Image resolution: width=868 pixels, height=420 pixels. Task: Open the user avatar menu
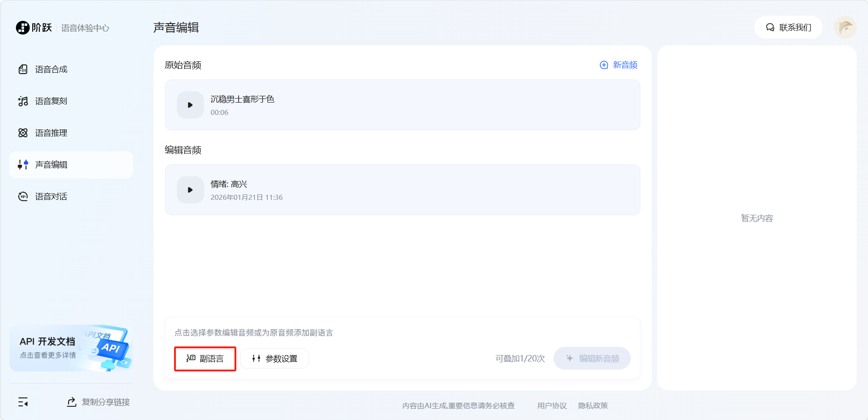(845, 28)
